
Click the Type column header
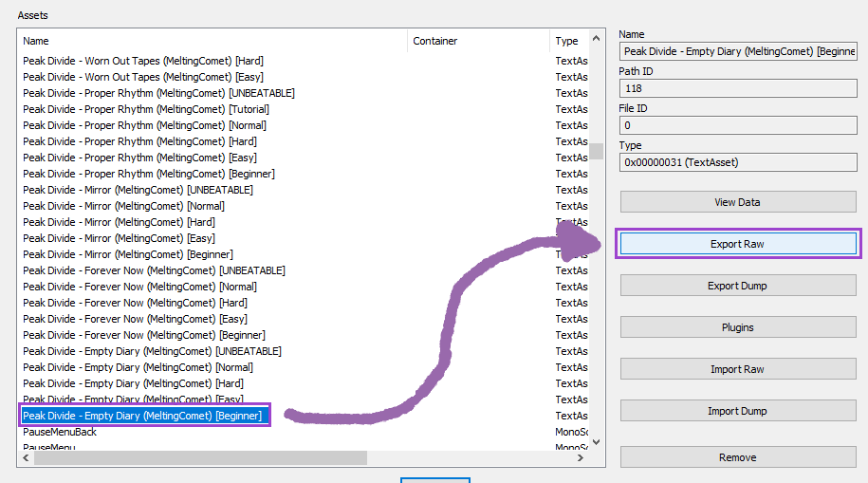pos(567,41)
